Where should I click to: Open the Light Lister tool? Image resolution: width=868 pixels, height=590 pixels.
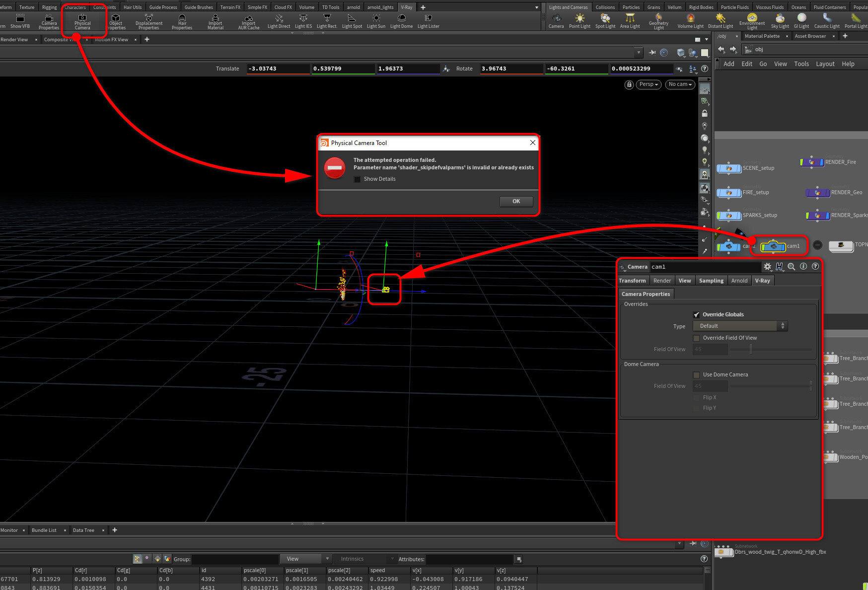pos(429,21)
